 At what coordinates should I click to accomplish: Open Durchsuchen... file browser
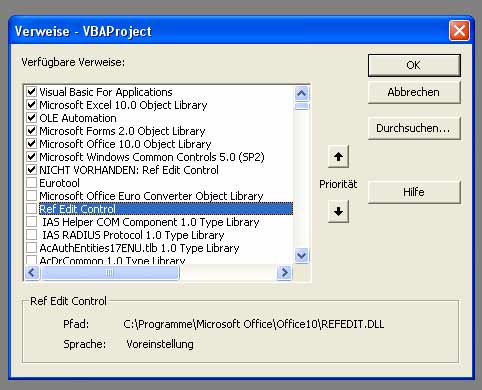point(414,128)
